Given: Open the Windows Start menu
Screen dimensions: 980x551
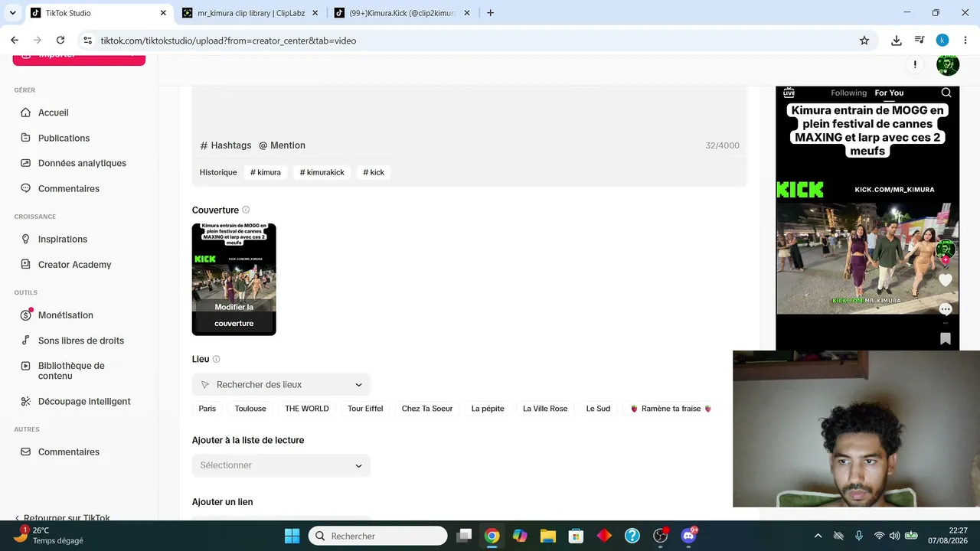Looking at the screenshot, I should click(292, 536).
